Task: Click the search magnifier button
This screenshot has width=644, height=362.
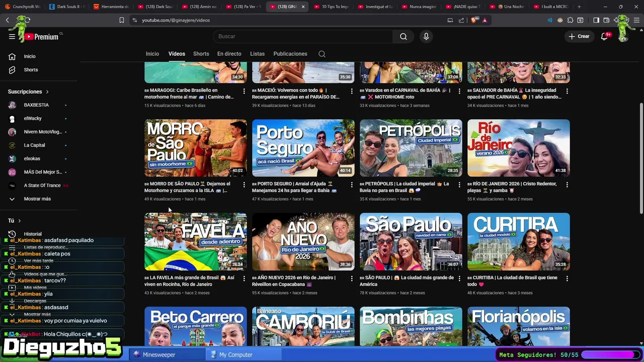Action: coord(404,36)
